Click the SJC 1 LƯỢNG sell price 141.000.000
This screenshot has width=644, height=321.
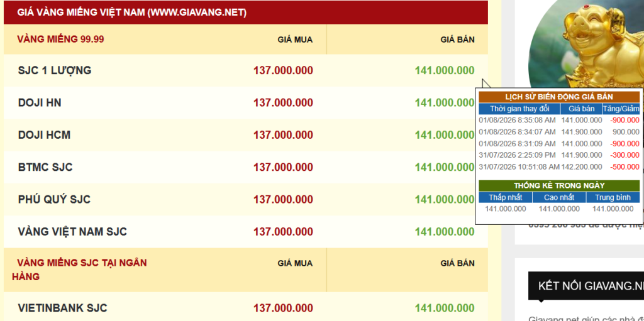445,70
